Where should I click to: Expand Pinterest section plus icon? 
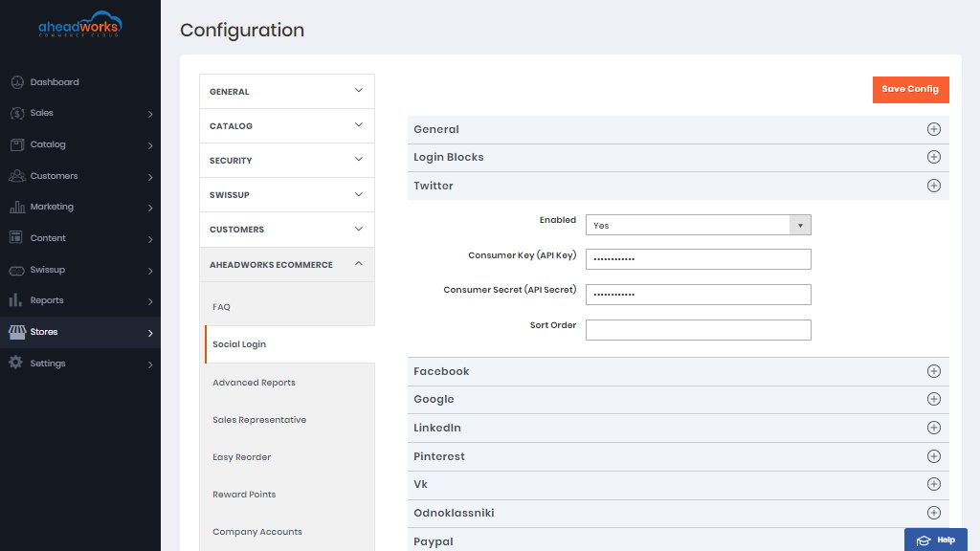point(934,456)
